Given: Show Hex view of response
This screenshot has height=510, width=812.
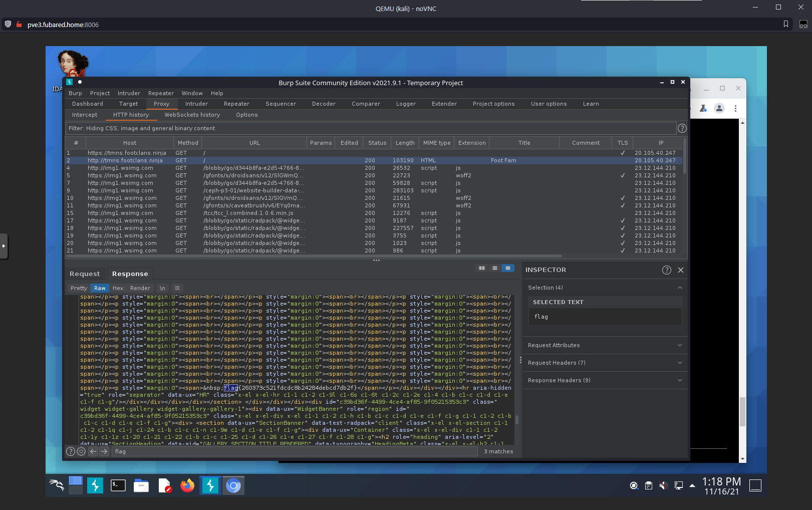Looking at the screenshot, I should tap(118, 288).
